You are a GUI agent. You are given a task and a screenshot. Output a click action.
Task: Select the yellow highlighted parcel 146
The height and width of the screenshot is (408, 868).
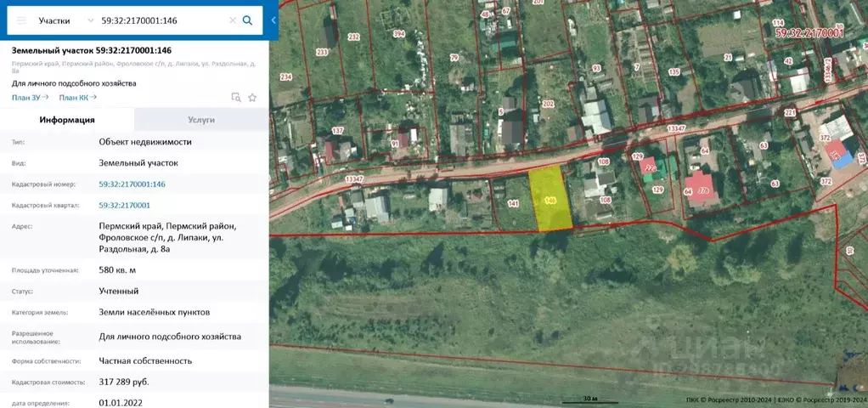click(x=550, y=198)
